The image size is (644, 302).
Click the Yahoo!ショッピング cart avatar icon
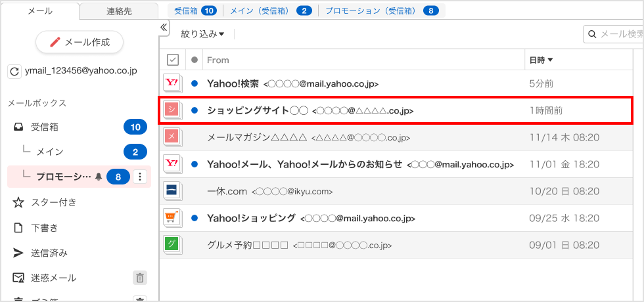172,218
